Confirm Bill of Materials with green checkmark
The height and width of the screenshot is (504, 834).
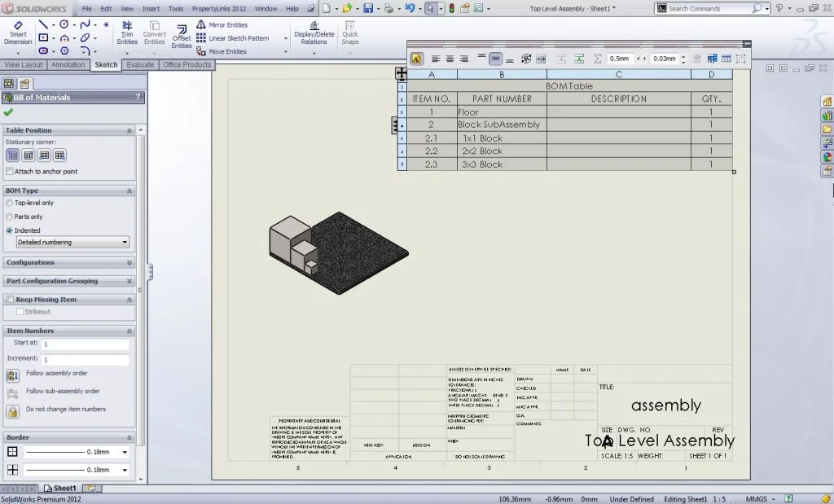(8, 112)
